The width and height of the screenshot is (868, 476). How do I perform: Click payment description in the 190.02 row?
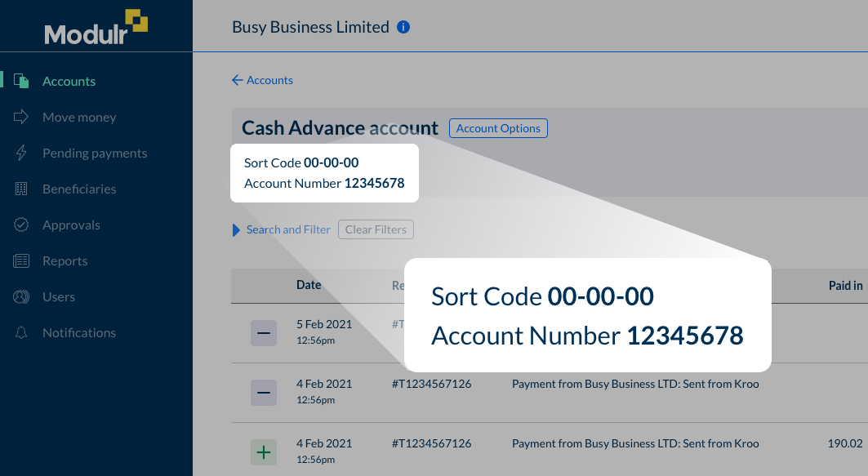pos(635,443)
